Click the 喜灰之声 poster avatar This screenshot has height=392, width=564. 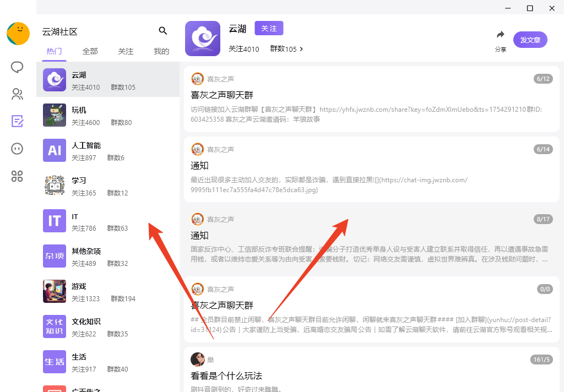pyautogui.click(x=198, y=79)
